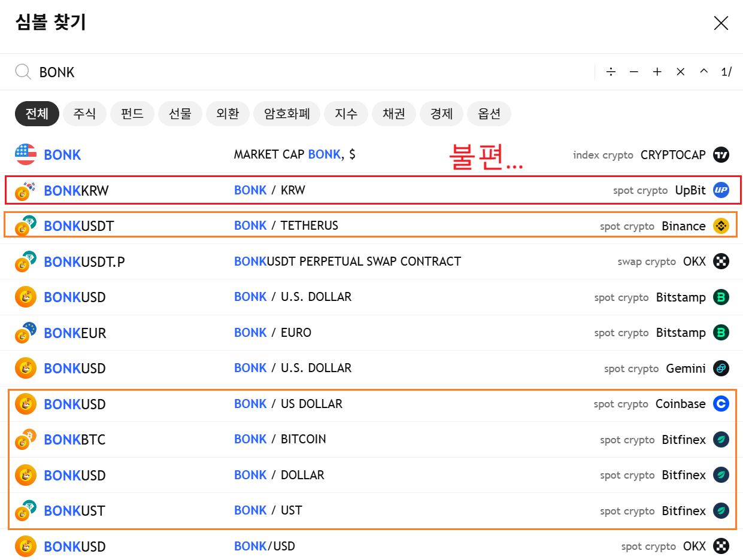Click the UpBit exchange name
Image resolution: width=743 pixels, height=560 pixels.
pos(690,190)
